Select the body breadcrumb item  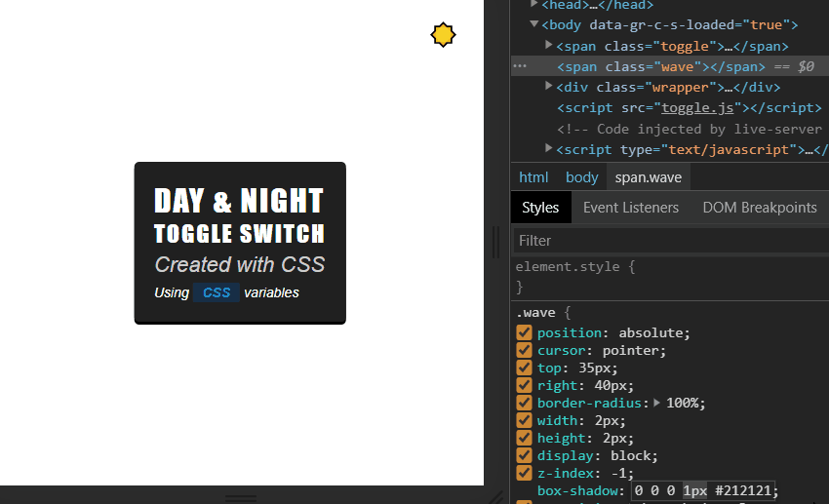point(581,177)
